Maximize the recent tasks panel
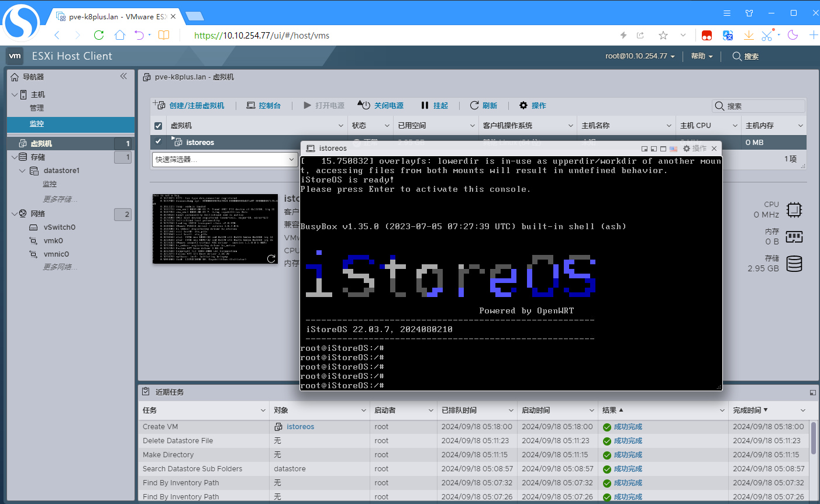The image size is (820, 504). (x=812, y=392)
